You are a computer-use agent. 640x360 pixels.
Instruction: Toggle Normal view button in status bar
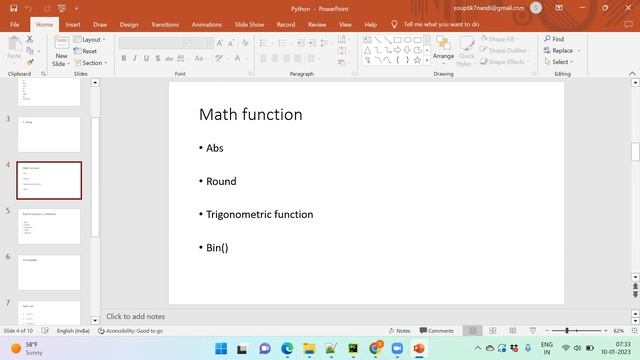(473, 331)
